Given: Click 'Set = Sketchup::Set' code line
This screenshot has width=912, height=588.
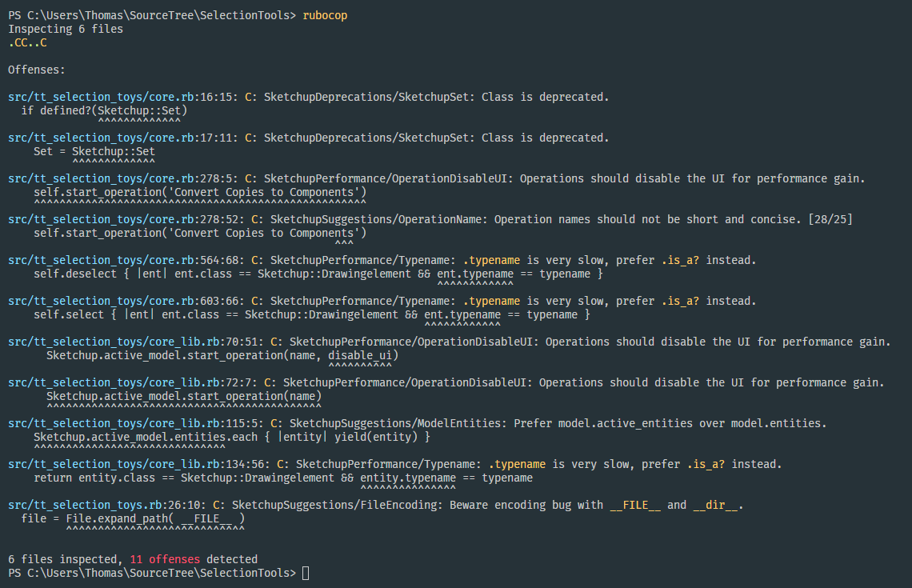Looking at the screenshot, I should coord(94,151).
